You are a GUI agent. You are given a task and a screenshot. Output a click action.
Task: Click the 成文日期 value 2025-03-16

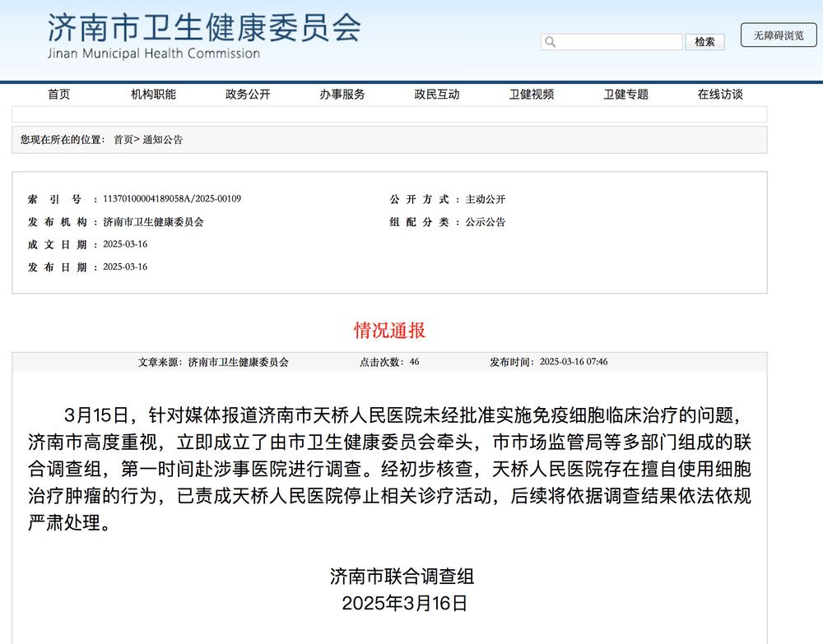(x=125, y=244)
